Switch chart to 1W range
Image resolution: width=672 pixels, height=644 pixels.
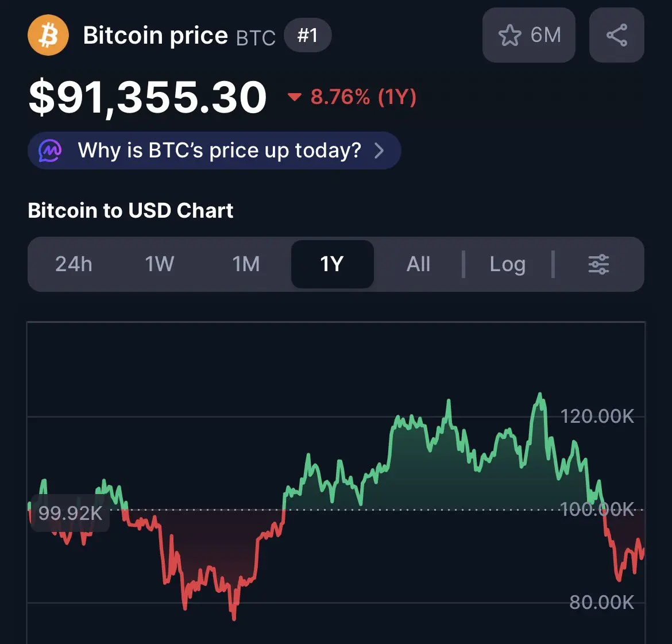(x=160, y=264)
